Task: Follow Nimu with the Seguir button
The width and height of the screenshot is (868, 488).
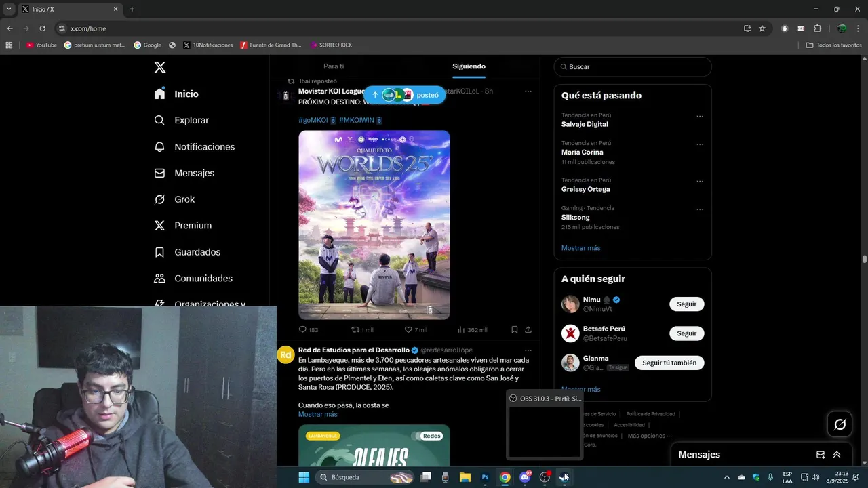Action: (686, 304)
